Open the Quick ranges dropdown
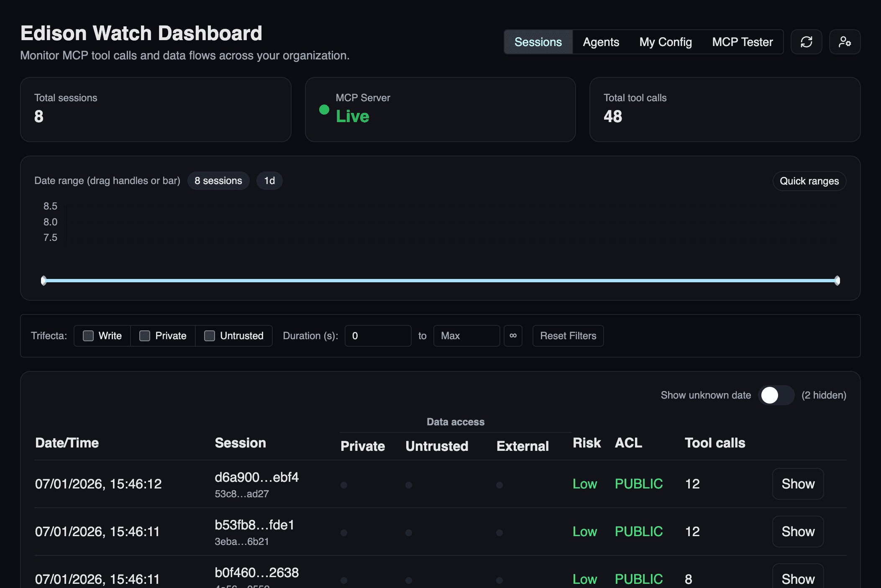The height and width of the screenshot is (588, 881). tap(809, 181)
